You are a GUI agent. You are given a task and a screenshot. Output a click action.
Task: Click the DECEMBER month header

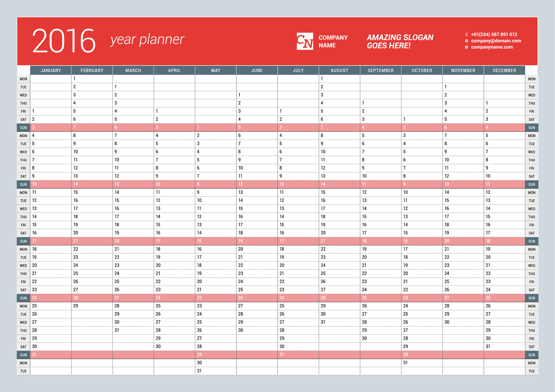pyautogui.click(x=504, y=70)
